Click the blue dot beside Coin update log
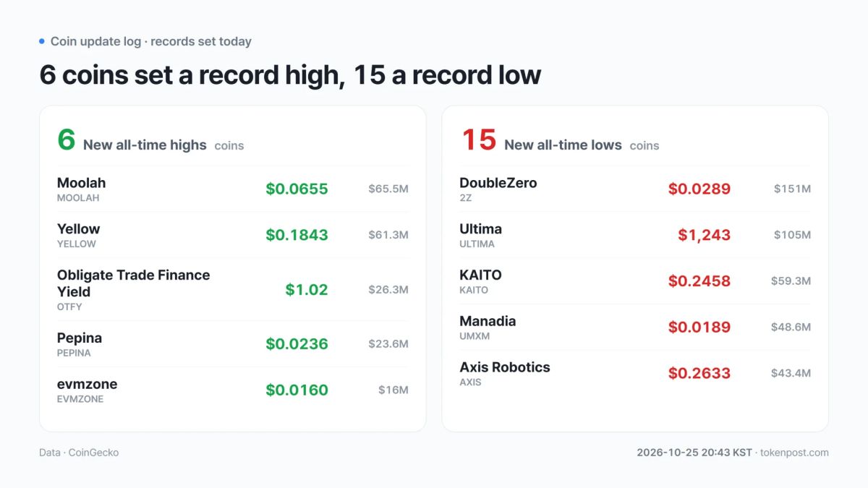This screenshot has height=488, width=868. [42, 41]
